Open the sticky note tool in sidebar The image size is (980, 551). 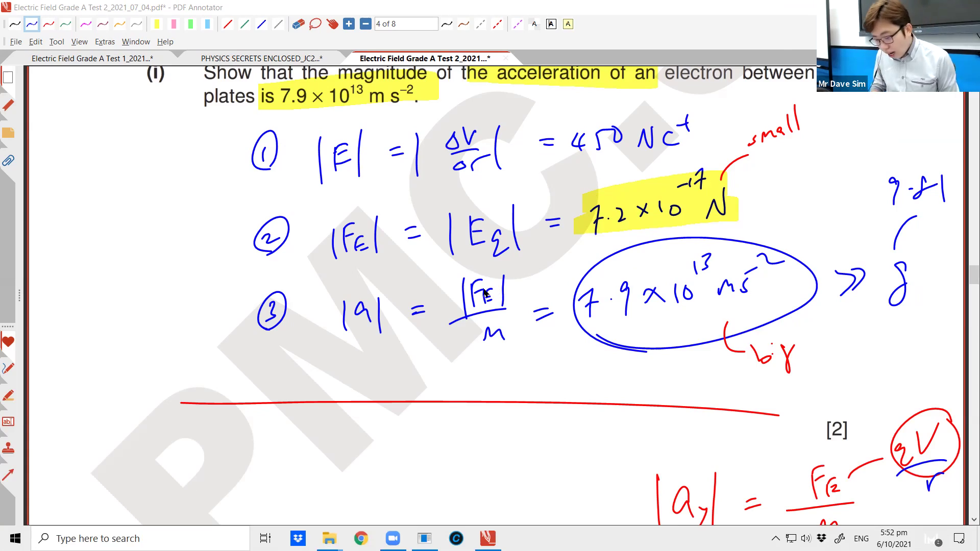[x=8, y=133]
